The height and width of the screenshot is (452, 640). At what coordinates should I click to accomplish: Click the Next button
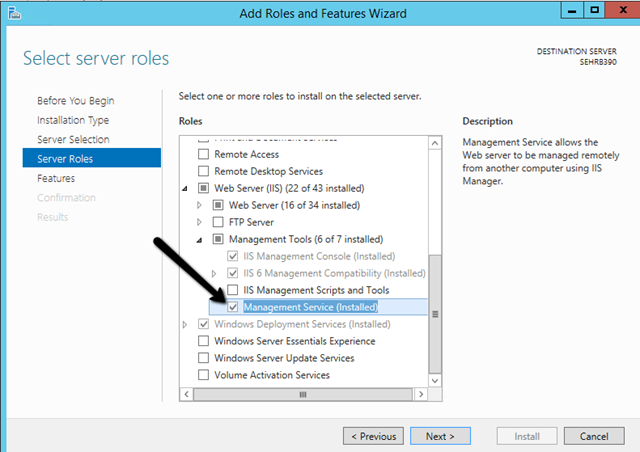pos(440,436)
